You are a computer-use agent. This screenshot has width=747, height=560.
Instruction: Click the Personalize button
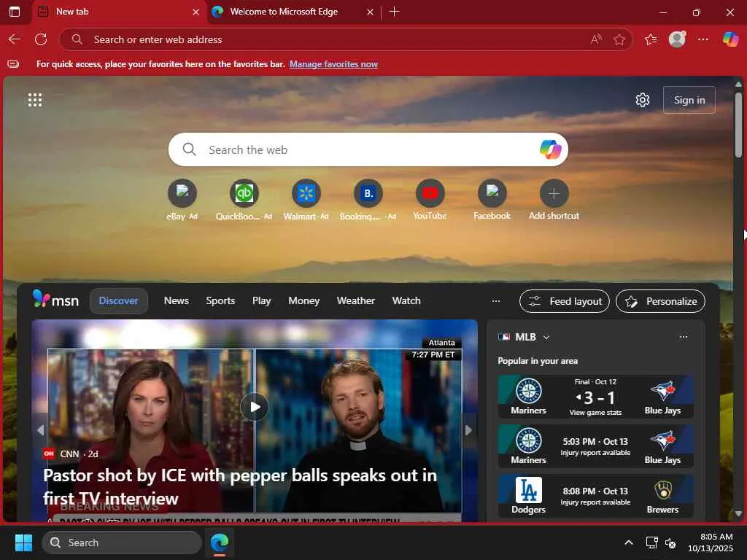tap(660, 301)
